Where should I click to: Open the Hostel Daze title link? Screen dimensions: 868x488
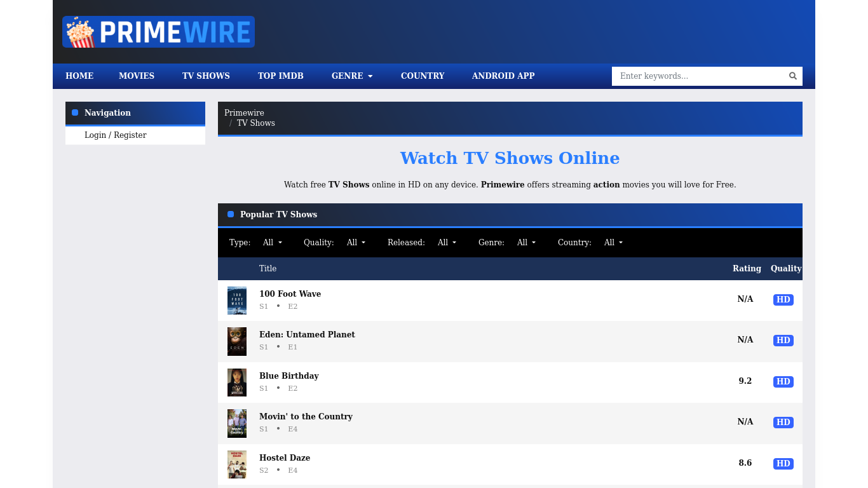pos(285,458)
